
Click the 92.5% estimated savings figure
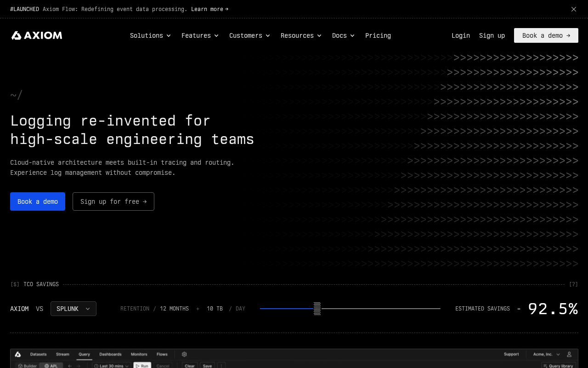[553, 309]
